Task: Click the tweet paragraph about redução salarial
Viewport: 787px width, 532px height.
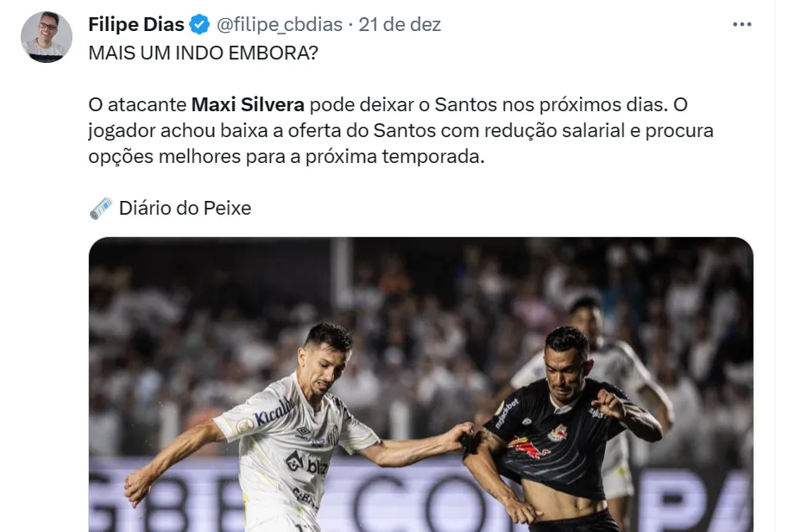Action: pyautogui.click(x=401, y=130)
